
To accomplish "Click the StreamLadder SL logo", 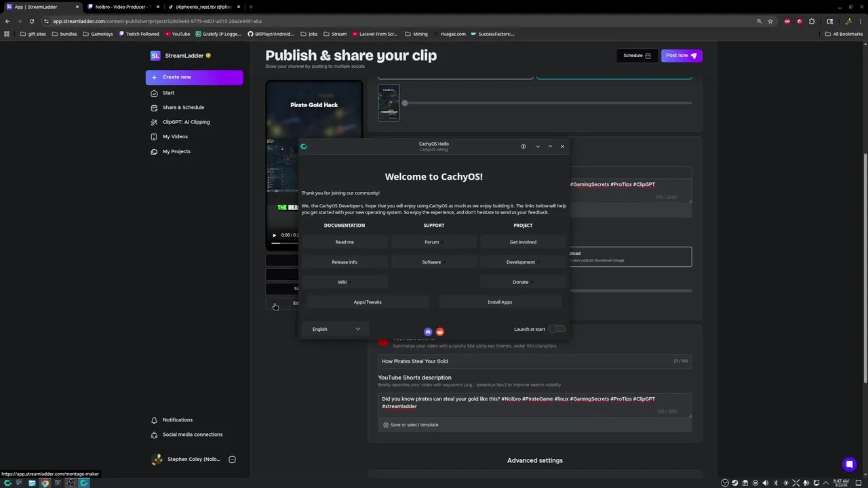I will (x=155, y=56).
